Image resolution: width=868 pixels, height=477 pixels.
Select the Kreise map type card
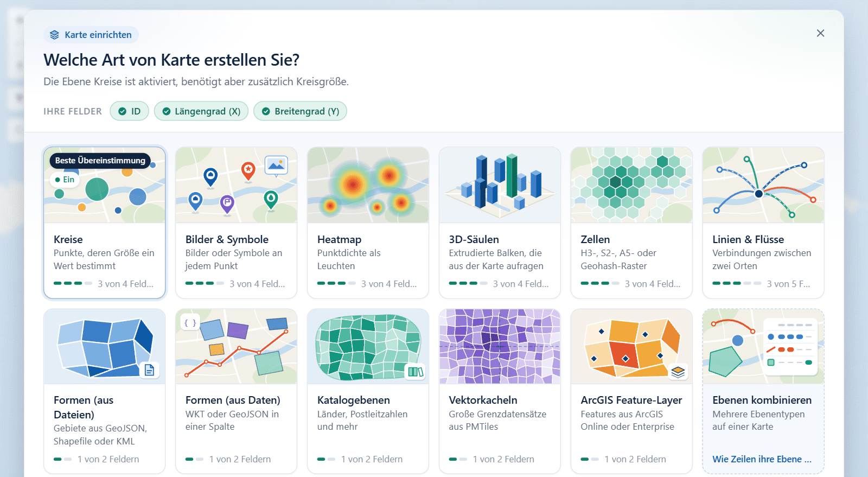click(105, 222)
